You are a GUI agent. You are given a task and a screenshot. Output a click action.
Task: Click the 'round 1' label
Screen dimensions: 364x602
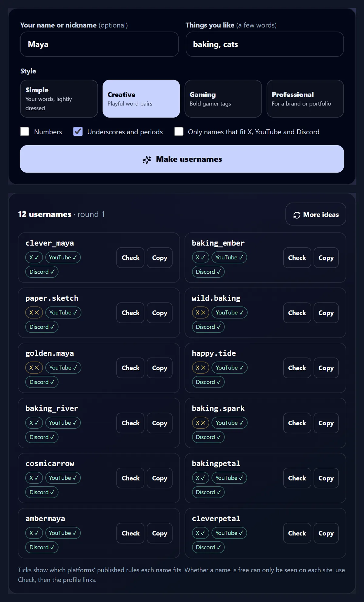pos(91,214)
